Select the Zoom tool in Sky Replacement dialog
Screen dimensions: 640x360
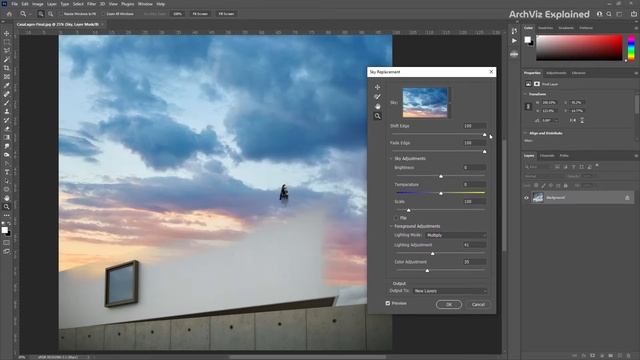pos(377,116)
